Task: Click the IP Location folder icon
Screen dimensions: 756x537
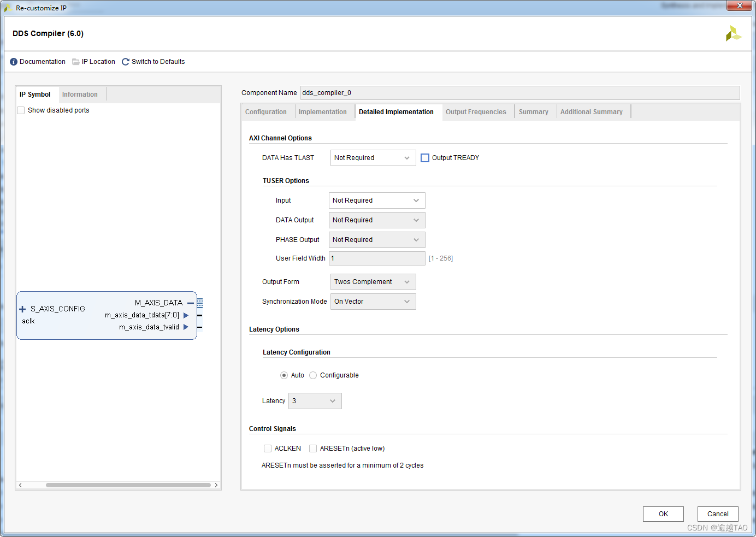Action: pyautogui.click(x=76, y=62)
